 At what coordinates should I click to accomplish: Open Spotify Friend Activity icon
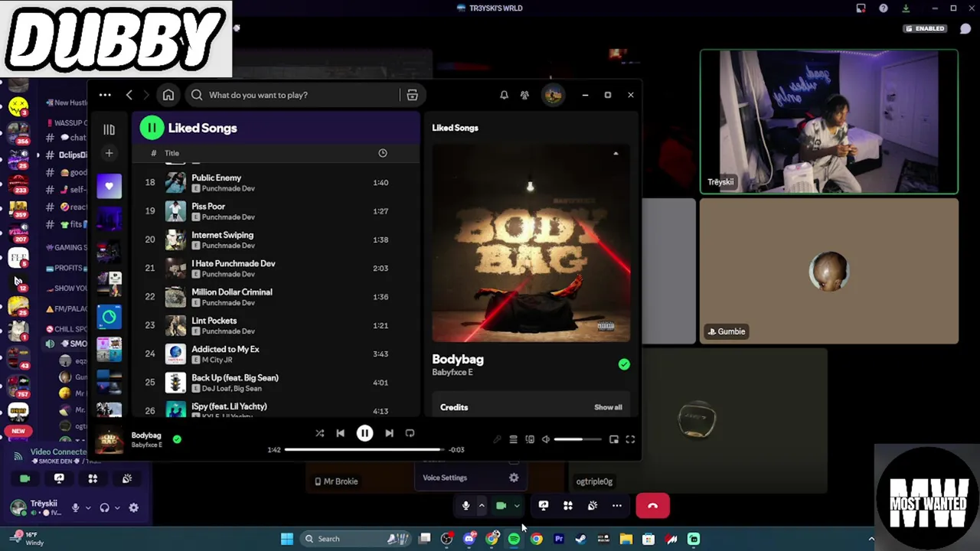point(524,95)
